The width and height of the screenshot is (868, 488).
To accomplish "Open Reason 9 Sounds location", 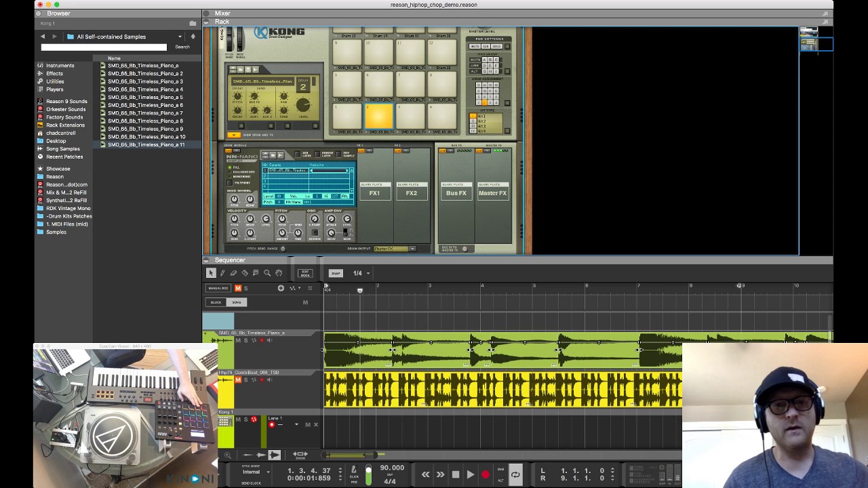I will (x=66, y=102).
